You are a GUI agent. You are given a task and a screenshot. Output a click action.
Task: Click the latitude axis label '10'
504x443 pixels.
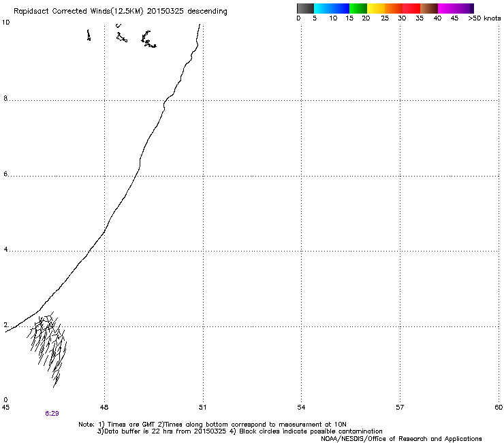coord(5,22)
